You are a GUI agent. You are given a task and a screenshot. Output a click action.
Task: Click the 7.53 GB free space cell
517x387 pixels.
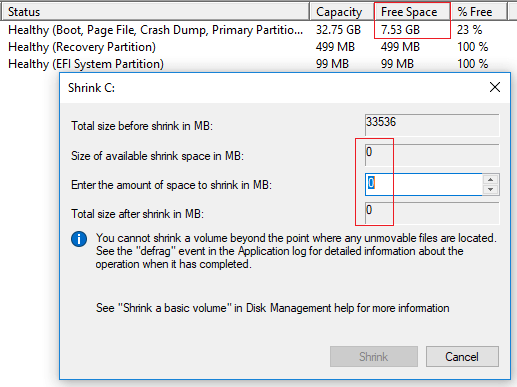[400, 30]
